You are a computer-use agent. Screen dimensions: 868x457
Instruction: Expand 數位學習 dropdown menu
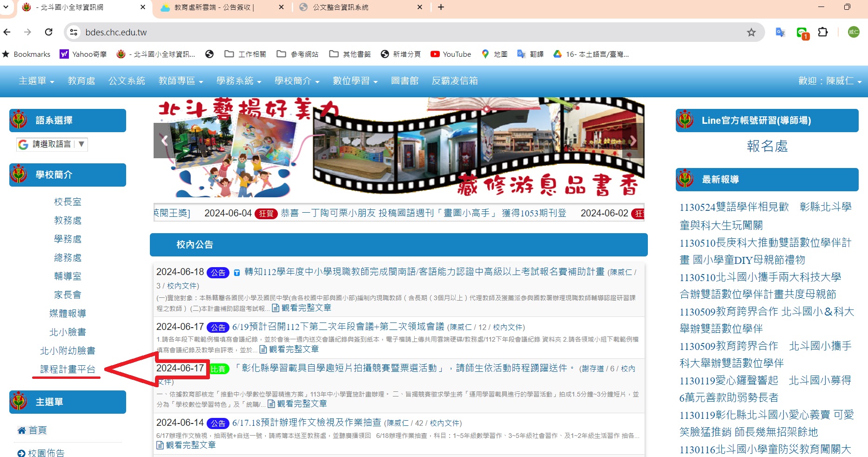356,81
